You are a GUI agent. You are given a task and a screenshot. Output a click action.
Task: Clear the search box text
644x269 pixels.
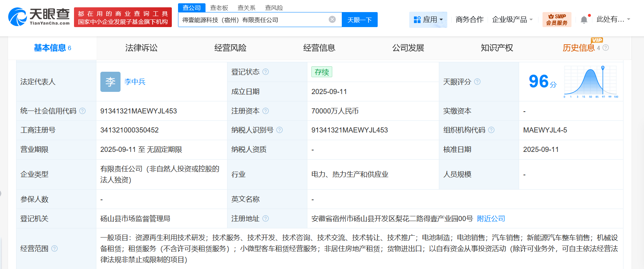(x=332, y=19)
